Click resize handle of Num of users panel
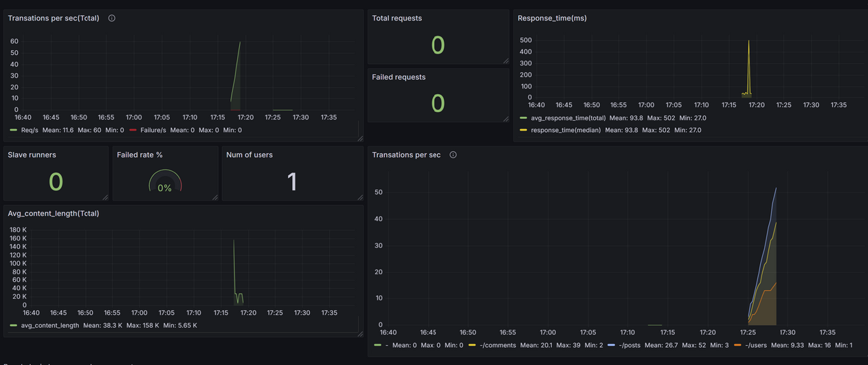The height and width of the screenshot is (365, 868). tap(359, 197)
